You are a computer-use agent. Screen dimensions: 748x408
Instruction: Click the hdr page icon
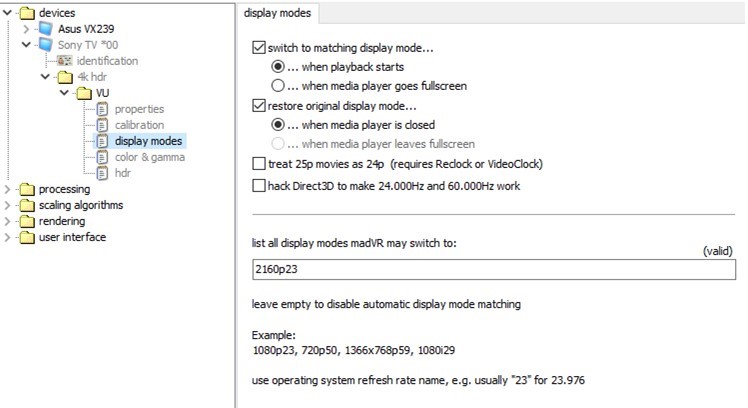click(x=102, y=173)
